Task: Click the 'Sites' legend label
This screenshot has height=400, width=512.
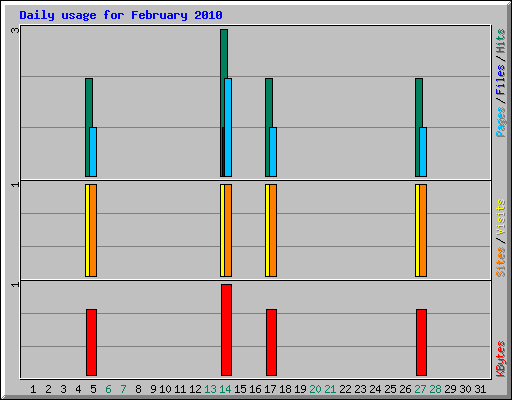Action: 500,262
